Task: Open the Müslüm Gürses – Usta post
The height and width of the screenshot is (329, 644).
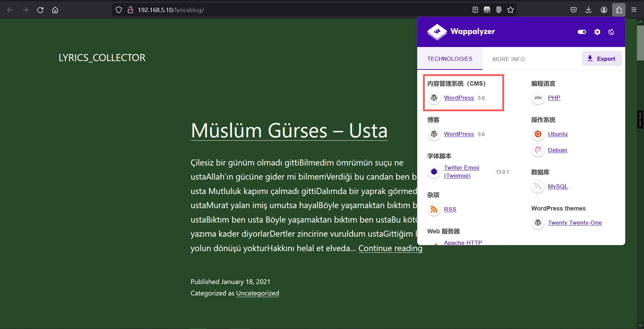Action: pos(289,130)
